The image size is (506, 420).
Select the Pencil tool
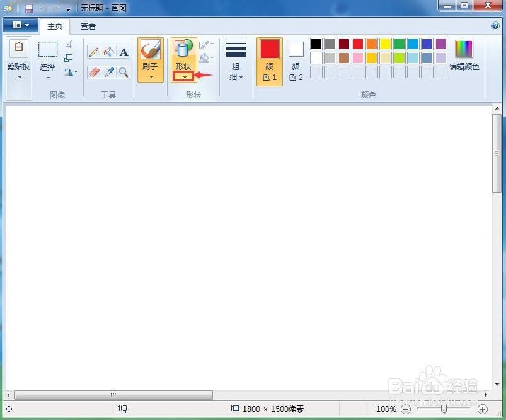94,52
